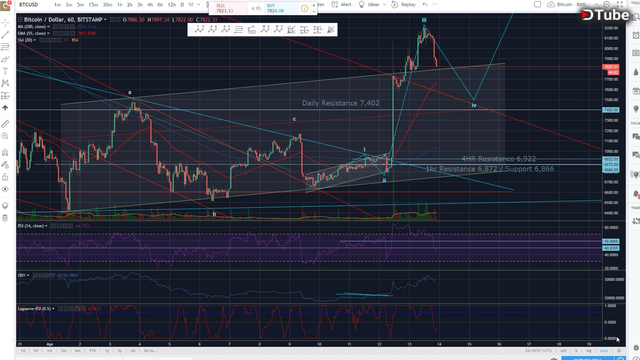The width and height of the screenshot is (640, 360).
Task: Open the Vol (20) indicator menu
Action: [35, 40]
